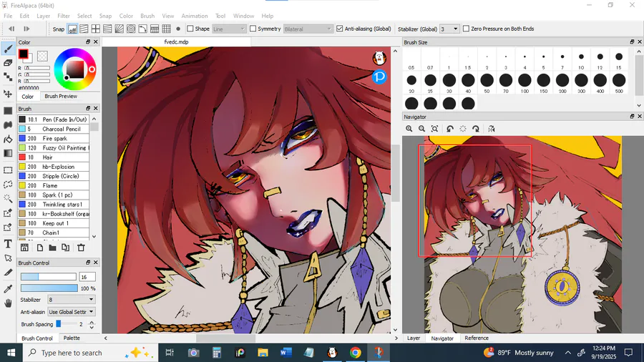
Task: Enable the radial circle snap
Action: click(x=131, y=29)
